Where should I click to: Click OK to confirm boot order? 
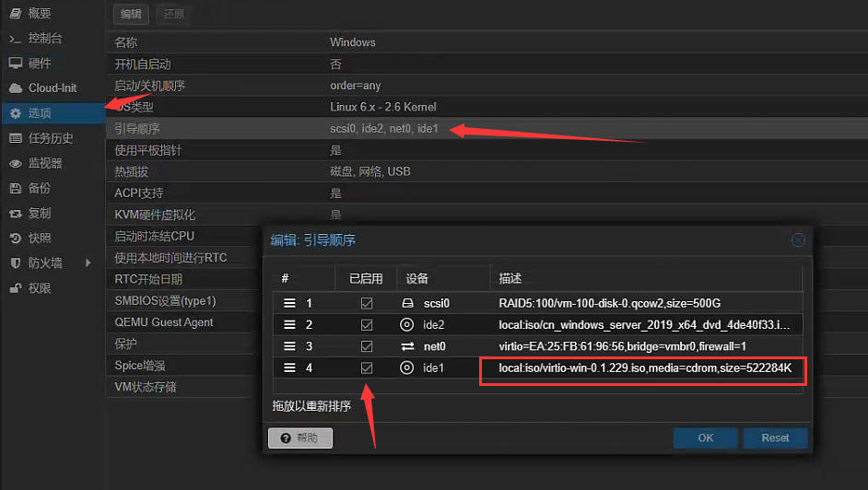tap(705, 438)
